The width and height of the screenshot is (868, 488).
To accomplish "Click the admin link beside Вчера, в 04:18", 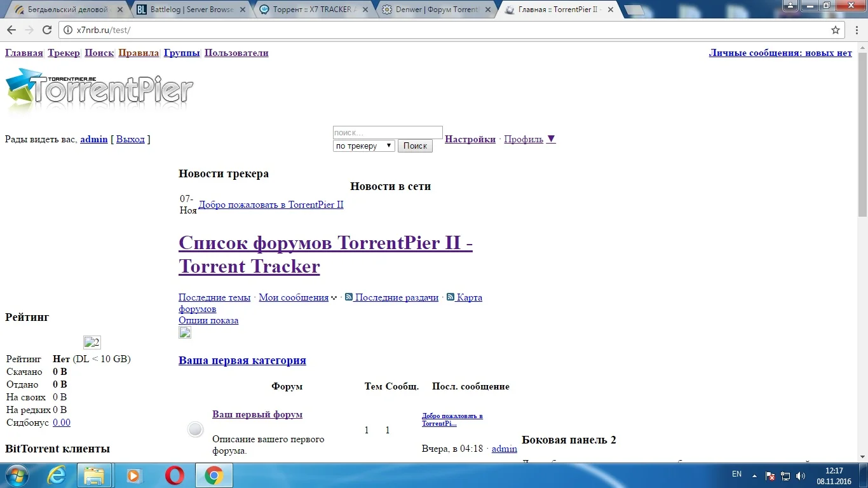I will [505, 449].
